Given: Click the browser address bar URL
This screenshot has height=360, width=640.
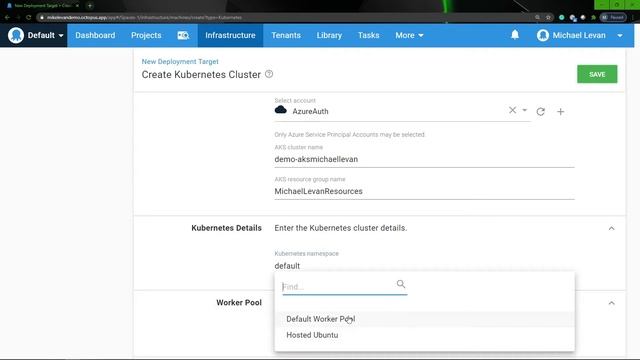Looking at the screenshot, I should coord(144,18).
